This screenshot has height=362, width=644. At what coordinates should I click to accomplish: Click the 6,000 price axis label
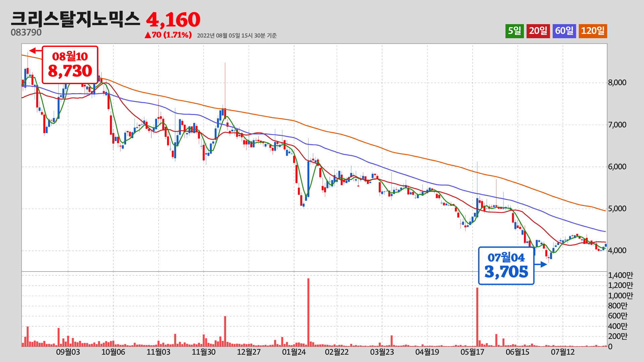click(x=617, y=167)
